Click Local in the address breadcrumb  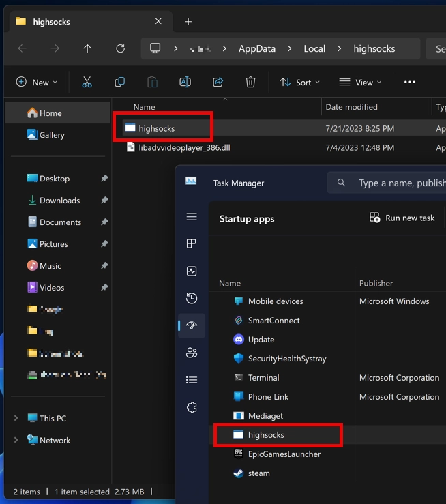click(x=314, y=48)
